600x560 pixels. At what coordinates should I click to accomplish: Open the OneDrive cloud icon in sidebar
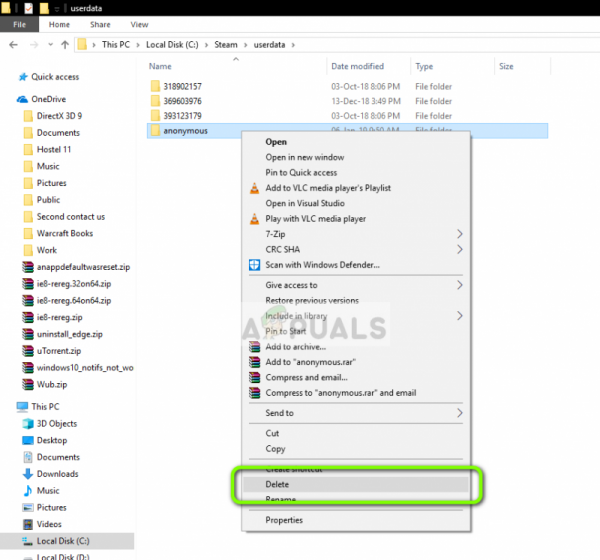[x=22, y=99]
